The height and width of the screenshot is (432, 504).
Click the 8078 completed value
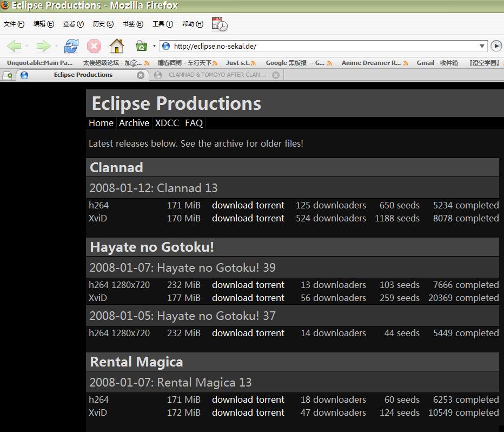click(466, 218)
